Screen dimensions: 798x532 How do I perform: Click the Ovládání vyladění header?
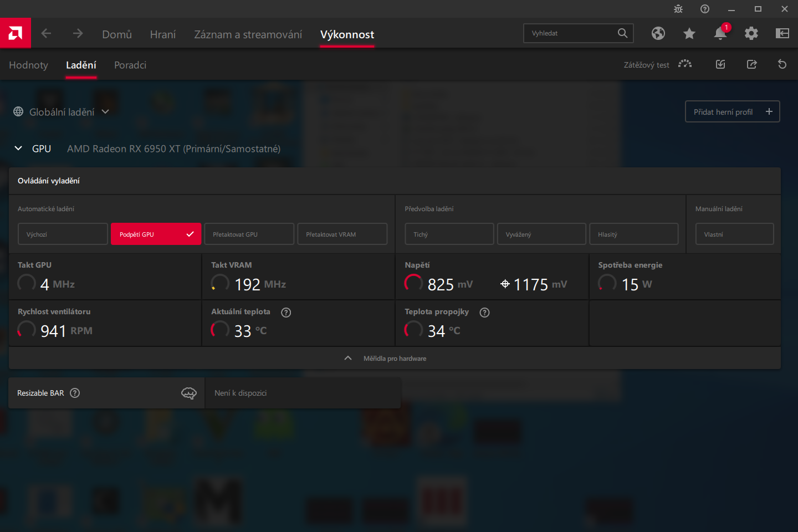[49, 181]
